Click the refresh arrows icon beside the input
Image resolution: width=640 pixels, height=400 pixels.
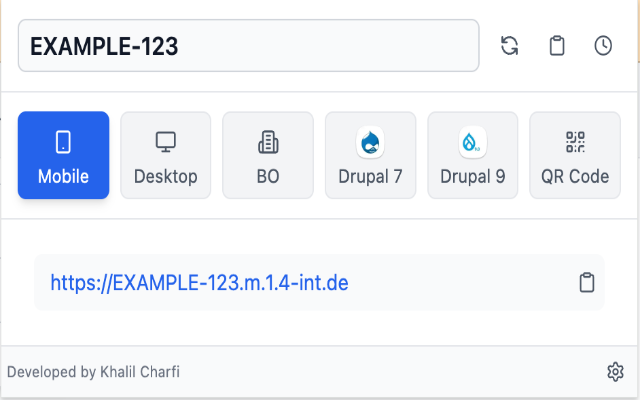click(509, 45)
